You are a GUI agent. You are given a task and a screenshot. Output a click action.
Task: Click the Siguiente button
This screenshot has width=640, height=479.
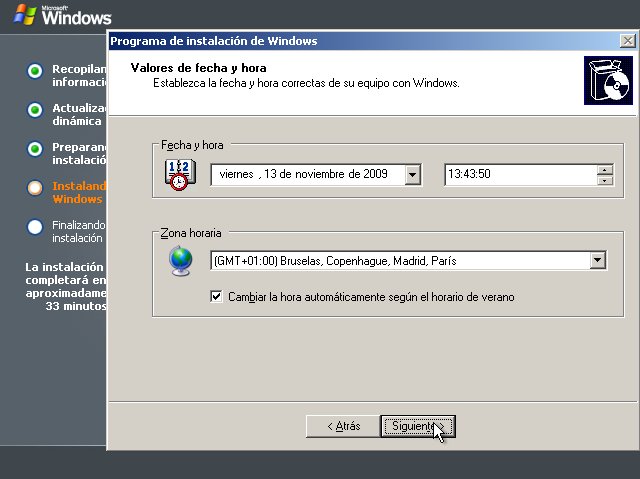[418, 426]
